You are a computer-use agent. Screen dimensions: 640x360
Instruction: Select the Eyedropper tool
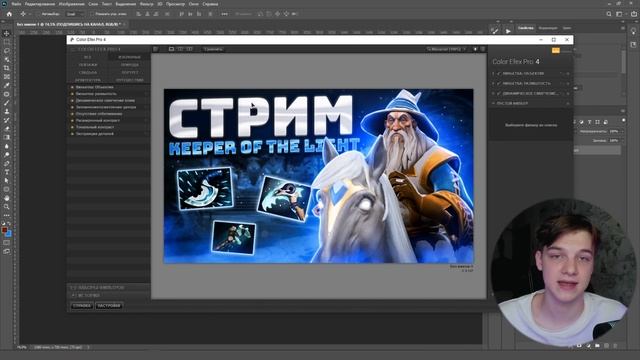(7, 85)
